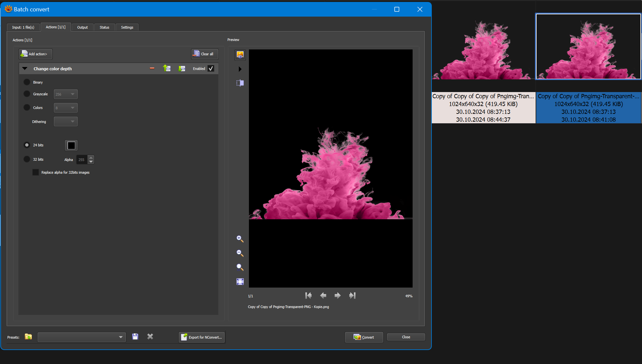This screenshot has height=364, width=642.
Task: Click the zoom out magnifier icon
Action: point(240,253)
